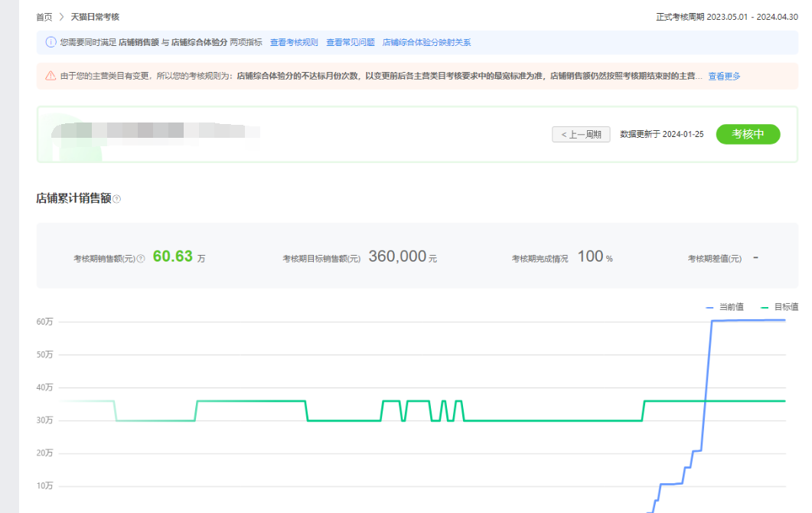The width and height of the screenshot is (812, 513).
Task: Click help icon beside 店铺累计销售额 heading
Action: [x=117, y=199]
